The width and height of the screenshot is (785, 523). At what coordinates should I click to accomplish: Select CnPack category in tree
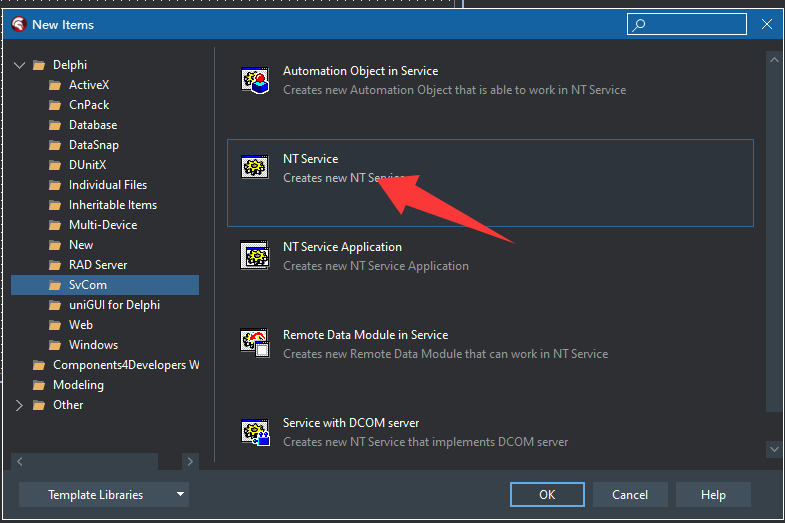click(x=89, y=105)
